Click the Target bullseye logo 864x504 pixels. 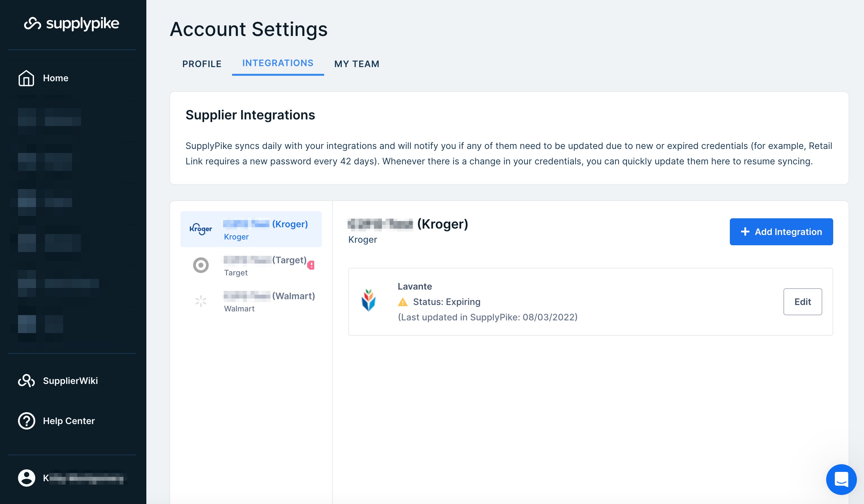click(201, 265)
